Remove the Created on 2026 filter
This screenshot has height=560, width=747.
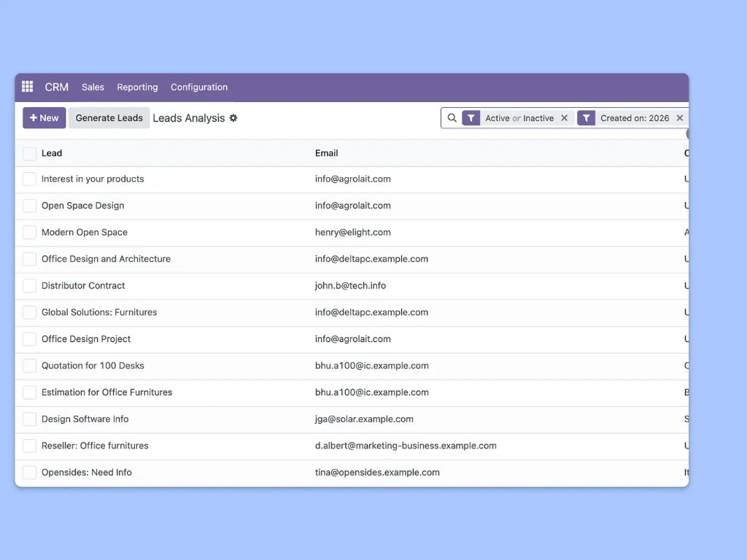[679, 117]
